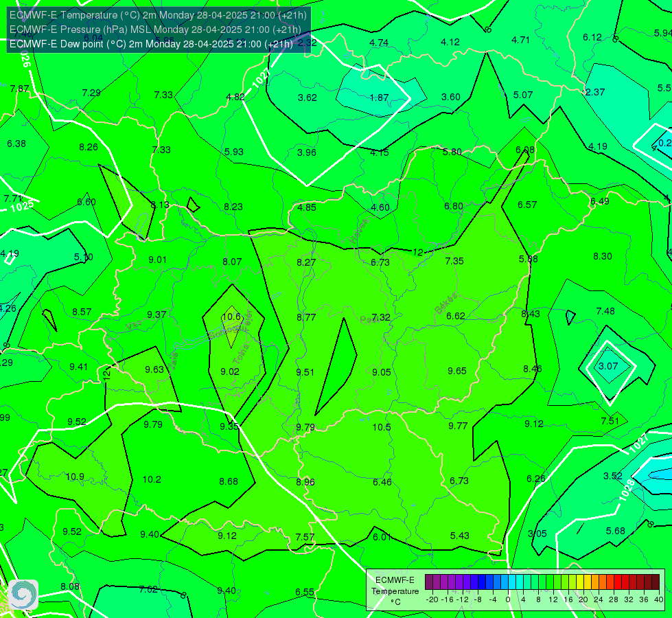This screenshot has height=618, width=672.
Task: Click the 5.80 dew point value
Action: tap(452, 152)
